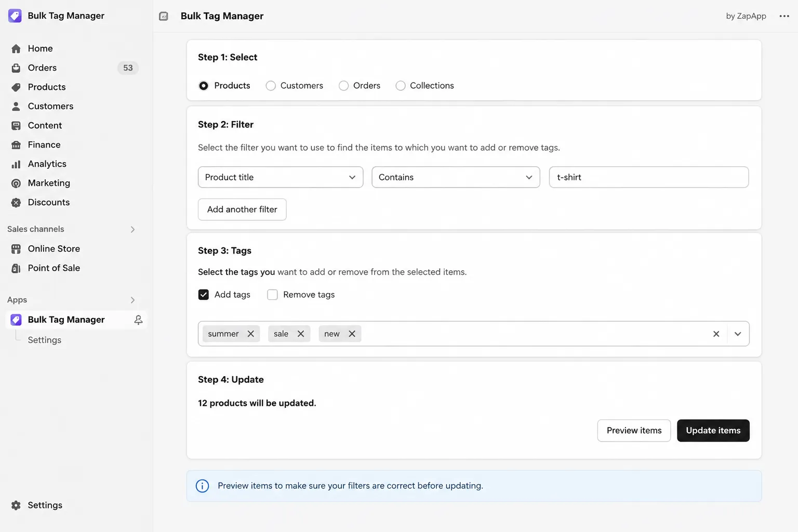The image size is (798, 532).
Task: Click the Settings gear icon at bottom
Action: tap(16, 506)
